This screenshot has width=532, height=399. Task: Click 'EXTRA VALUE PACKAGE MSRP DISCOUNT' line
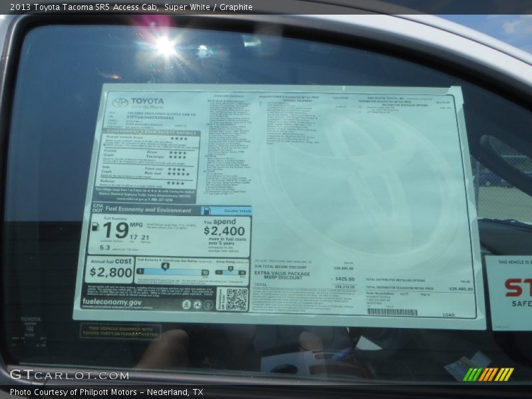pyautogui.click(x=282, y=275)
